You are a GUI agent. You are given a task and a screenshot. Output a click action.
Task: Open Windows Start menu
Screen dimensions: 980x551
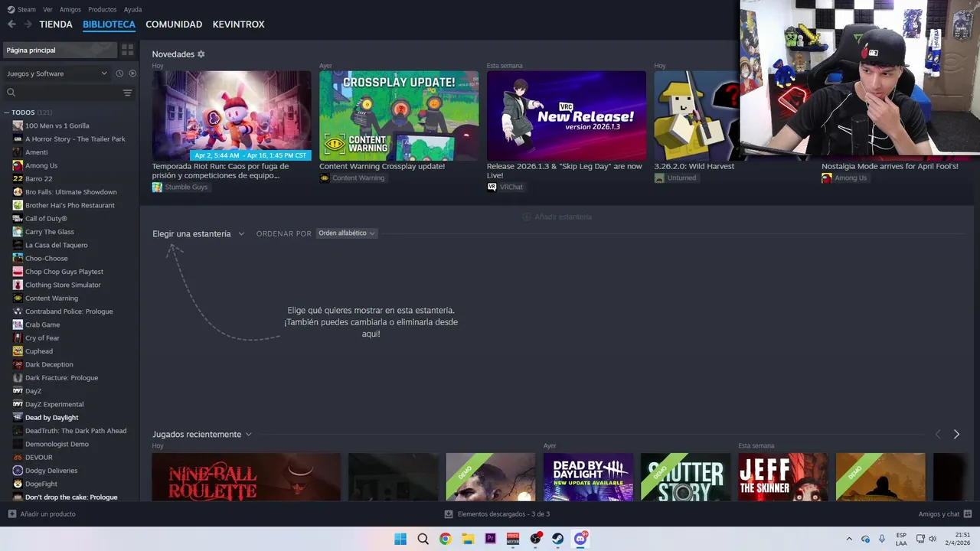(x=400, y=539)
